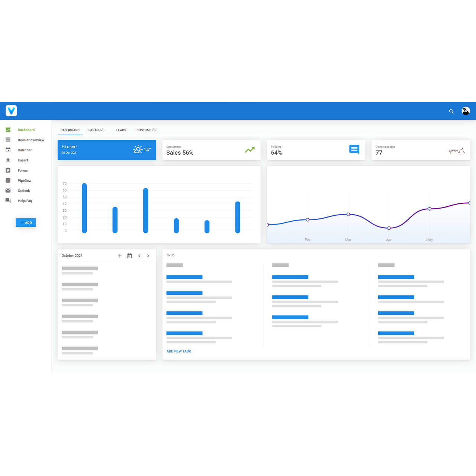Go to Calendar in sidebar
This screenshot has width=476, height=476.
pyautogui.click(x=25, y=150)
